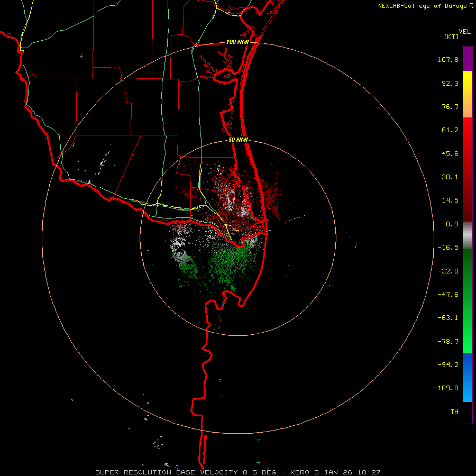
Task: Click the Super-Resolution Base Velocity caption
Action: coord(237,472)
